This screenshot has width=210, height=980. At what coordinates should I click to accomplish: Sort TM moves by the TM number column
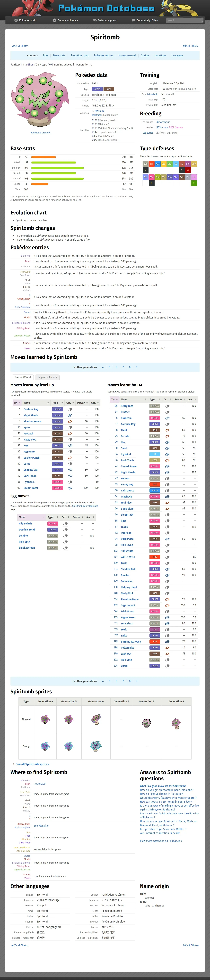click(114, 400)
